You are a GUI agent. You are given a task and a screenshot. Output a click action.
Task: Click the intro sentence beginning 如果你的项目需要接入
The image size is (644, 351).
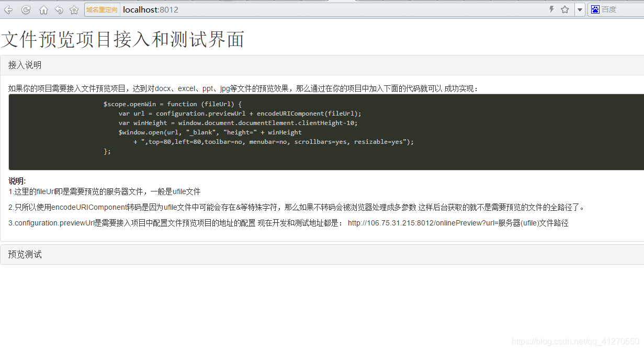243,88
